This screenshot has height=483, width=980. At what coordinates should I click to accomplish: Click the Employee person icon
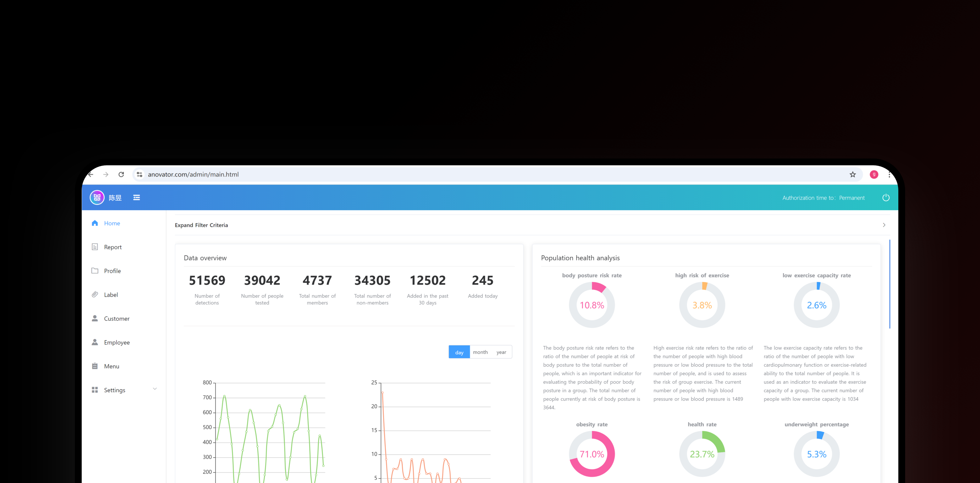[95, 342]
